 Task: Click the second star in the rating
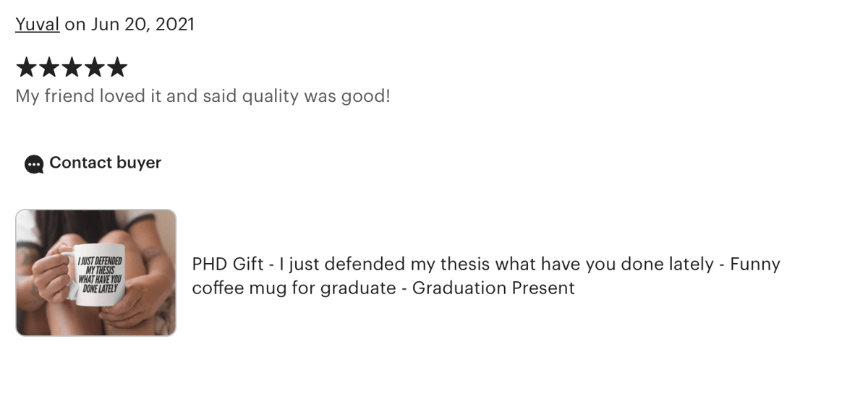[x=48, y=68]
